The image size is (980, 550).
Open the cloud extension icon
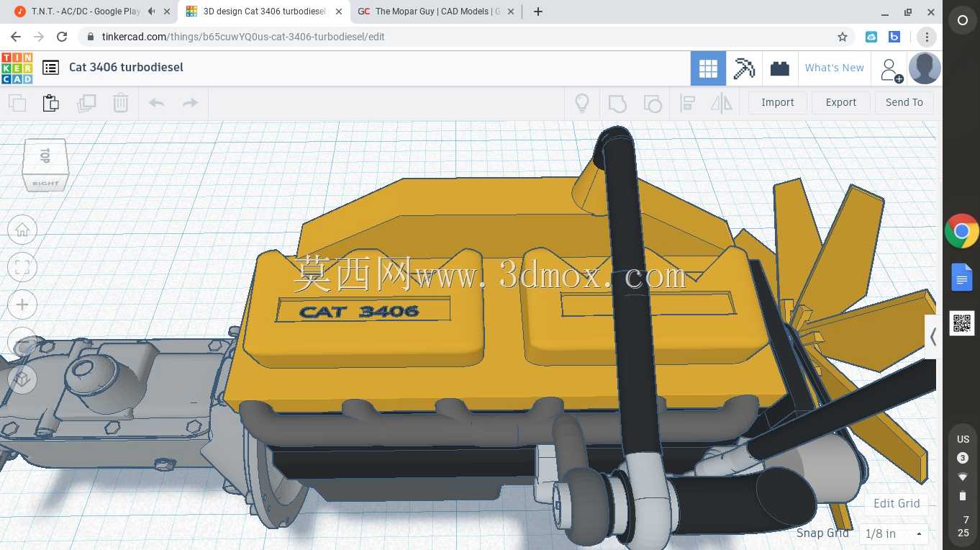(x=871, y=37)
